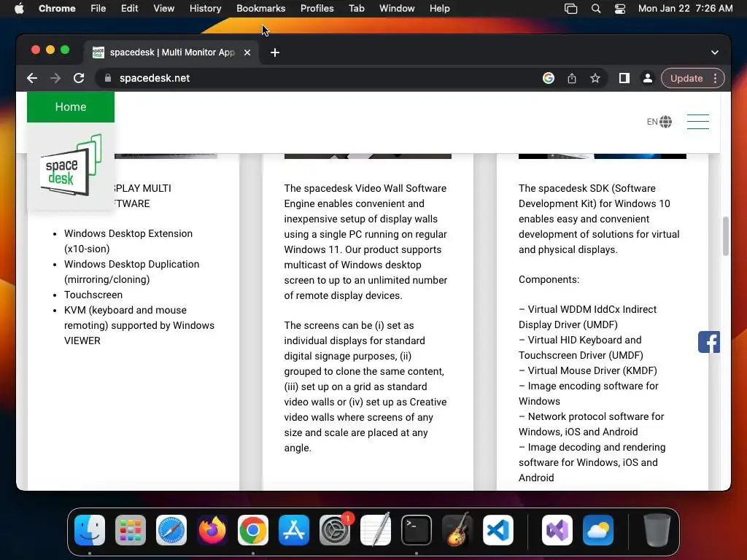747x560 pixels.
Task: Open the Chrome application menu
Action: (x=57, y=8)
